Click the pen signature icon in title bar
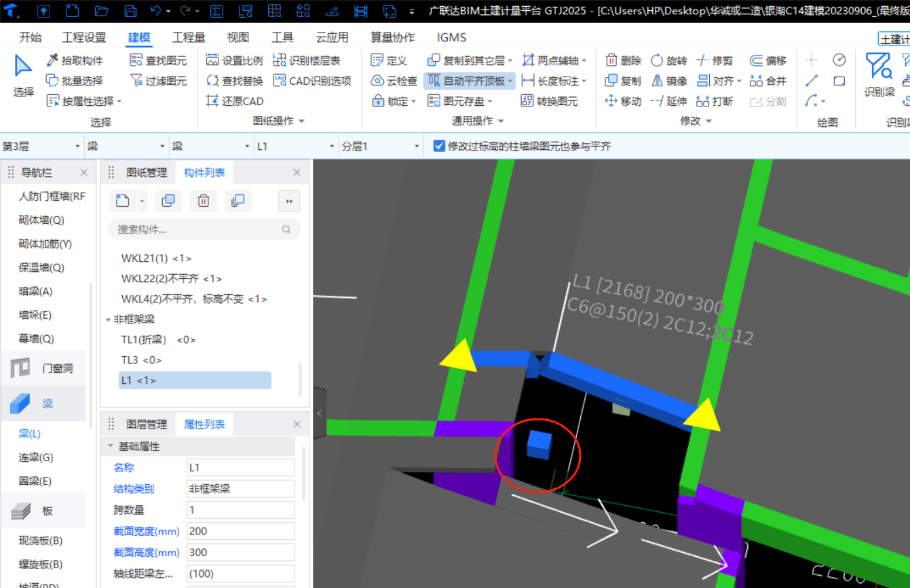910x588 pixels. pyautogui.click(x=332, y=11)
